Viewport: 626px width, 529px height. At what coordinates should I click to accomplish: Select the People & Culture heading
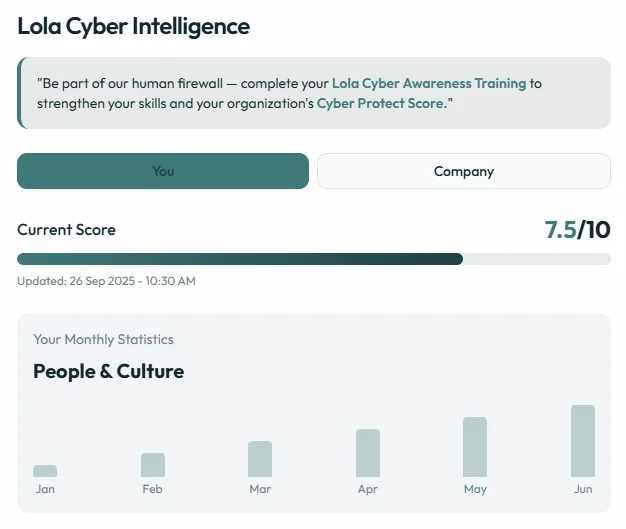point(108,371)
